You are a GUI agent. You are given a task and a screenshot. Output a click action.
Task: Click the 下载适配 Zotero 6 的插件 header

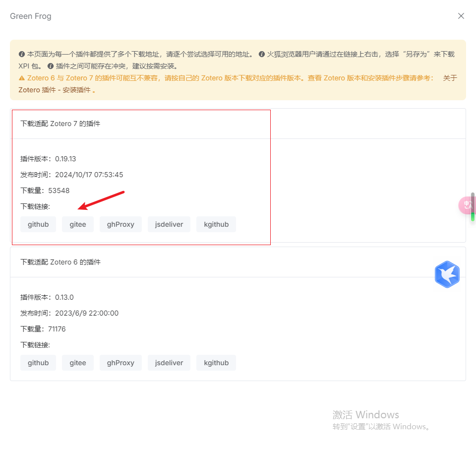pos(60,262)
